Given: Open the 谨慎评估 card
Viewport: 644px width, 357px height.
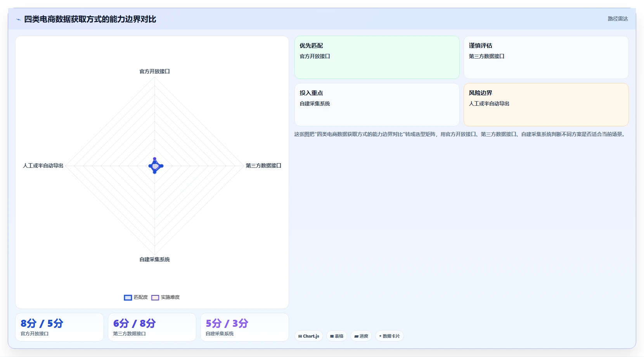Looking at the screenshot, I should click(x=546, y=57).
